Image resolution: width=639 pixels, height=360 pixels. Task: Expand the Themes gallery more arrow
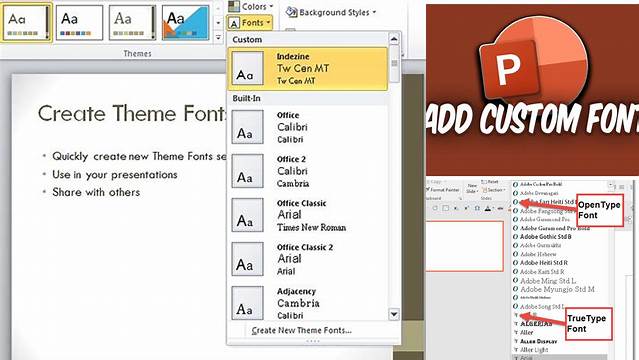pos(218,38)
